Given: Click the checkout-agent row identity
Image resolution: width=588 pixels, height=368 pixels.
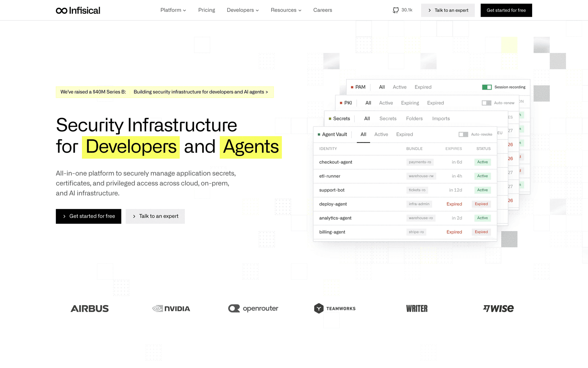Looking at the screenshot, I should pos(336,162).
